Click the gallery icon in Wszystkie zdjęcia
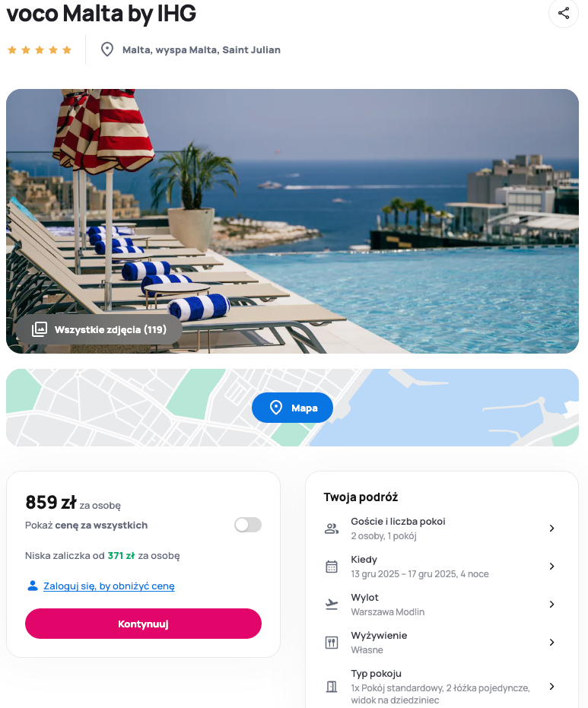 pos(40,329)
